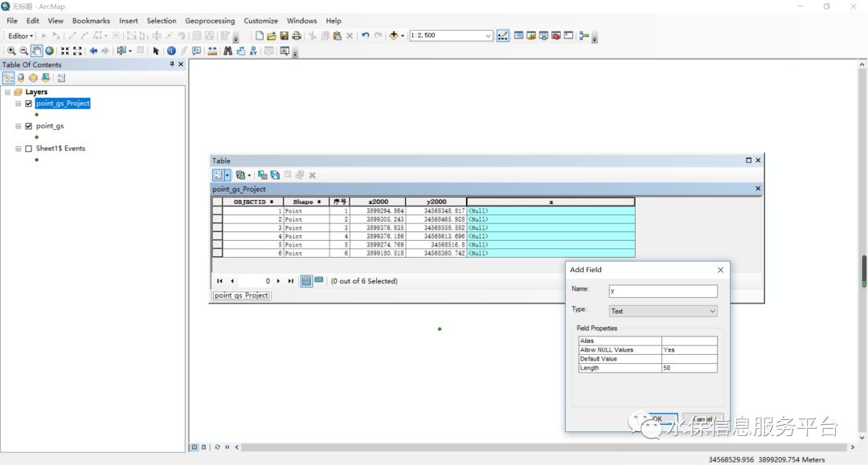868x465 pixels.
Task: List layers by selection
Action: tap(46, 78)
